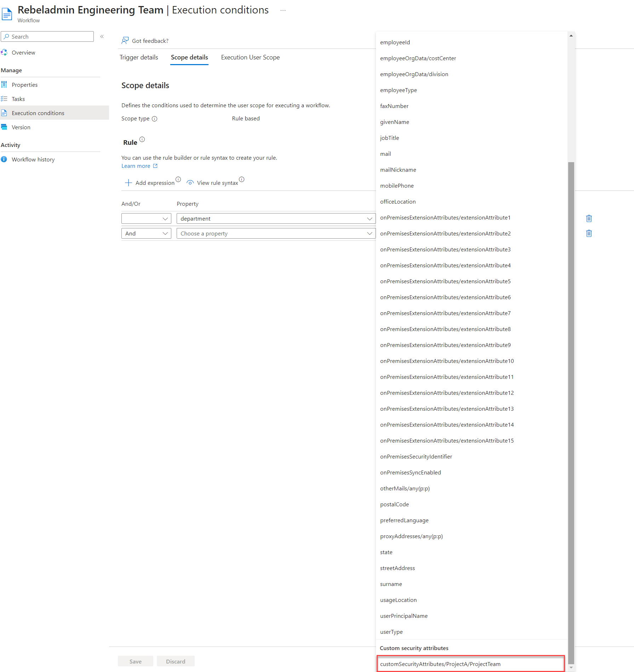
Task: Click the scroll up arrow of list
Action: tap(571, 35)
